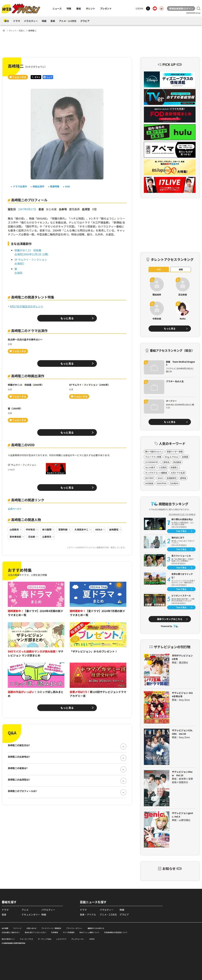This screenshot has width=202, height=980.
Task: Expand the 高崎隆二の誕生日は？ question
Action: (67, 746)
